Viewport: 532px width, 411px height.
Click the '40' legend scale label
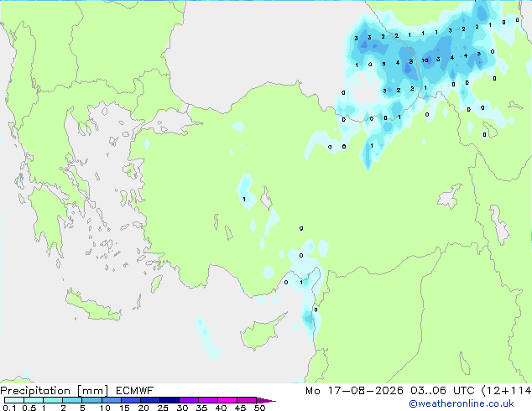coord(221,408)
